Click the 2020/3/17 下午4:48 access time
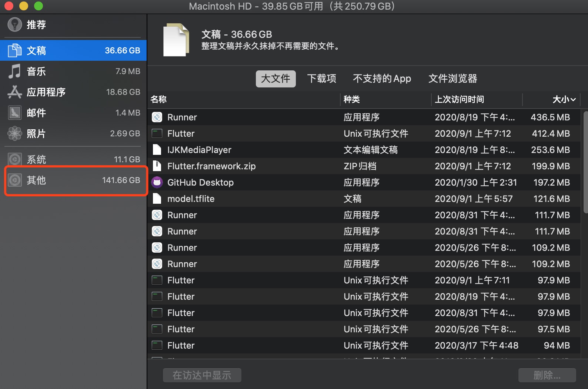 click(x=477, y=345)
